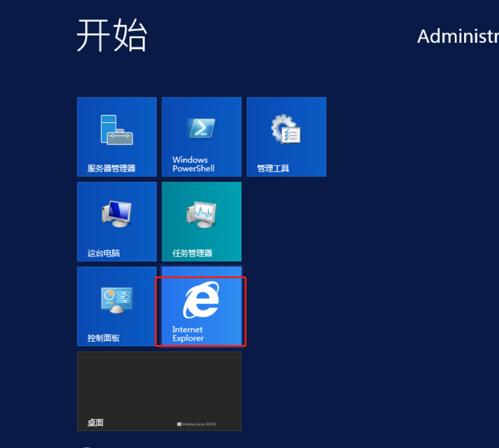Open 管理工具 by its text label
The height and width of the screenshot is (448, 499).
(x=273, y=169)
